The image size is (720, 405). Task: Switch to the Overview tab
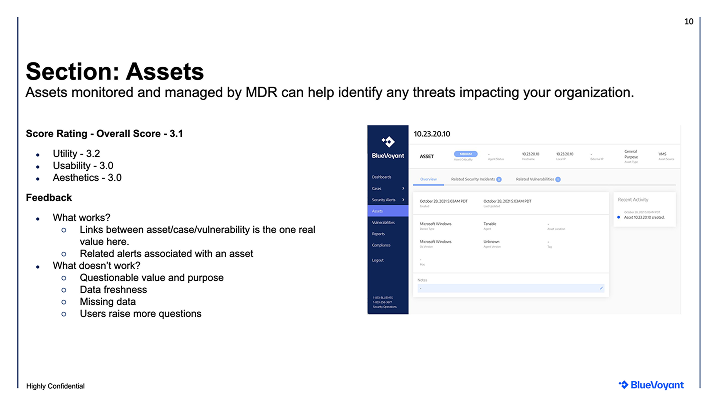pyautogui.click(x=428, y=179)
